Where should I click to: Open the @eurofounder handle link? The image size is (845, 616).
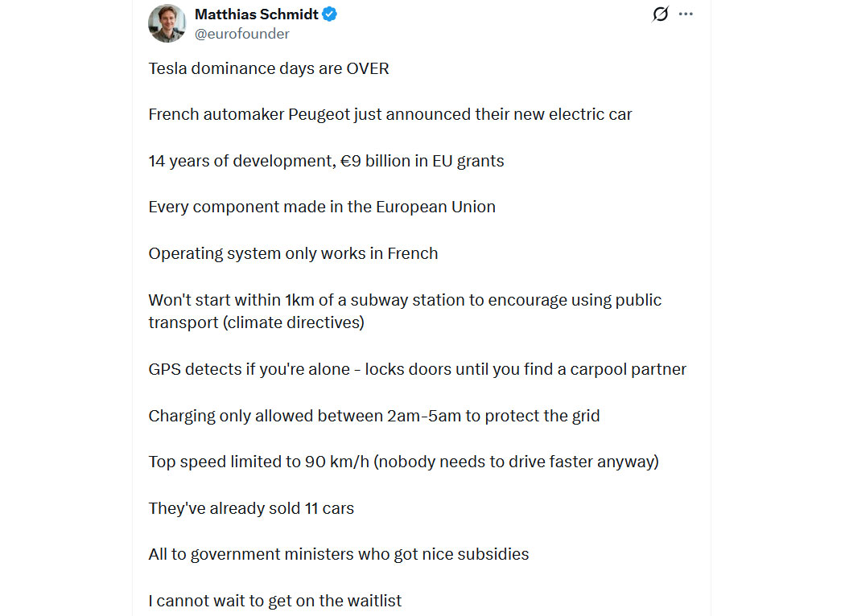point(242,34)
